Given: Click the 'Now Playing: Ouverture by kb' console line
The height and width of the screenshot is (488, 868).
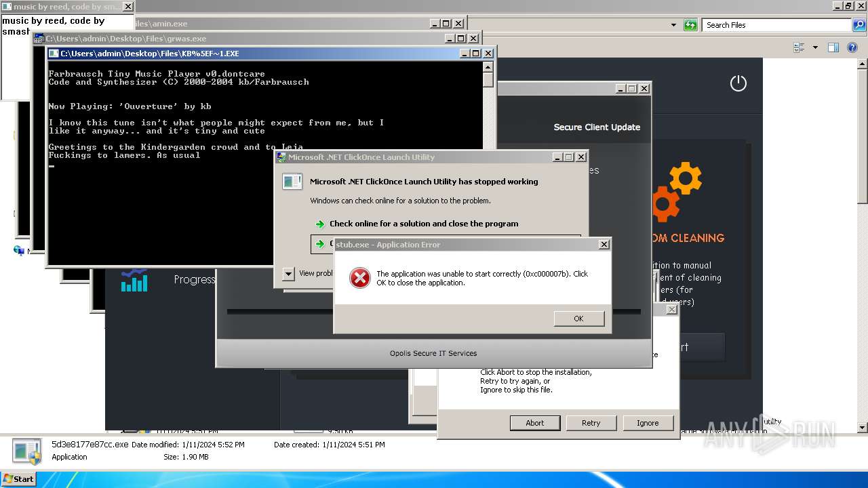Looking at the screenshot, I should click(x=130, y=106).
